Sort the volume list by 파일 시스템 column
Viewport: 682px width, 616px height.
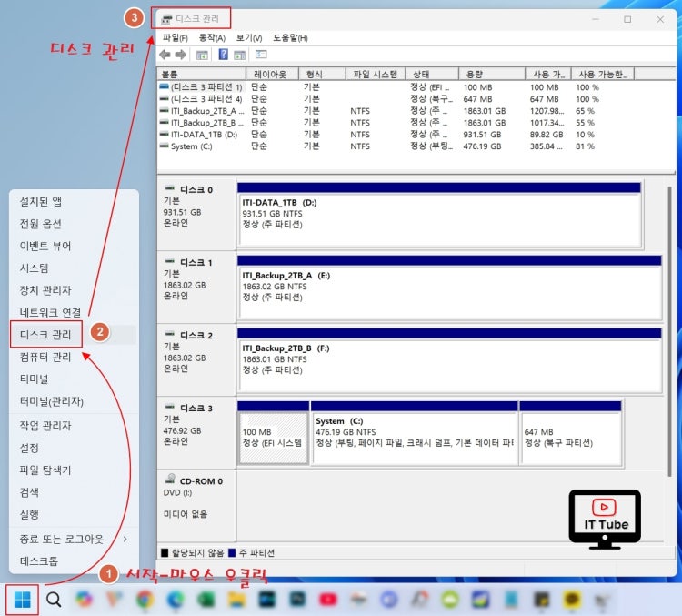(373, 75)
